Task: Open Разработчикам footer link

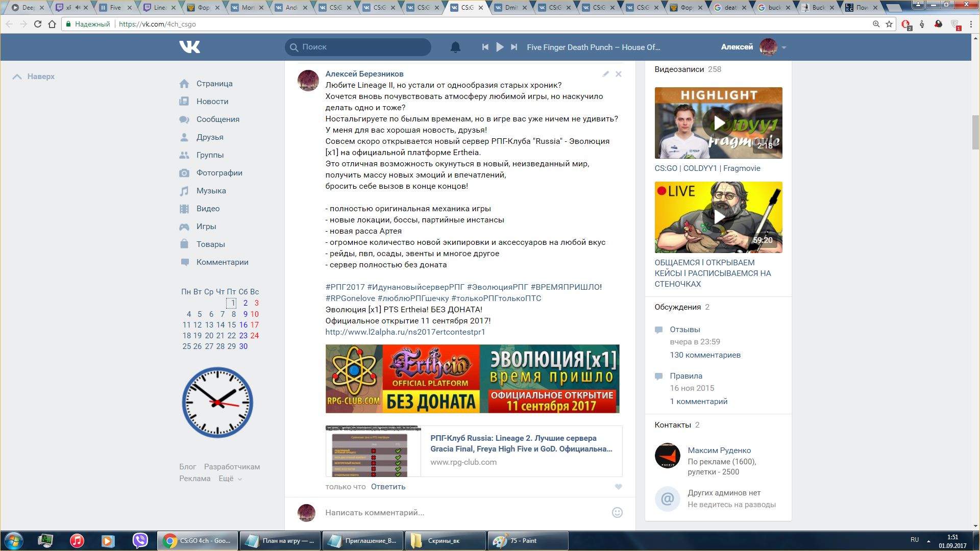Action: [232, 467]
